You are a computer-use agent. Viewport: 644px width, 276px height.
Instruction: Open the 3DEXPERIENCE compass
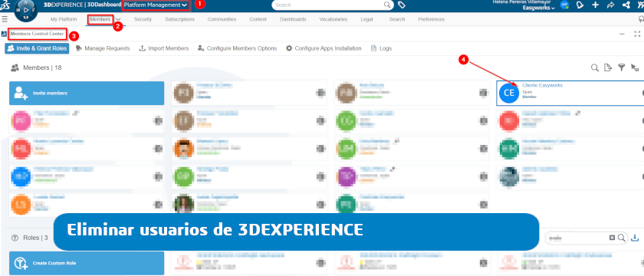tap(25, 10)
